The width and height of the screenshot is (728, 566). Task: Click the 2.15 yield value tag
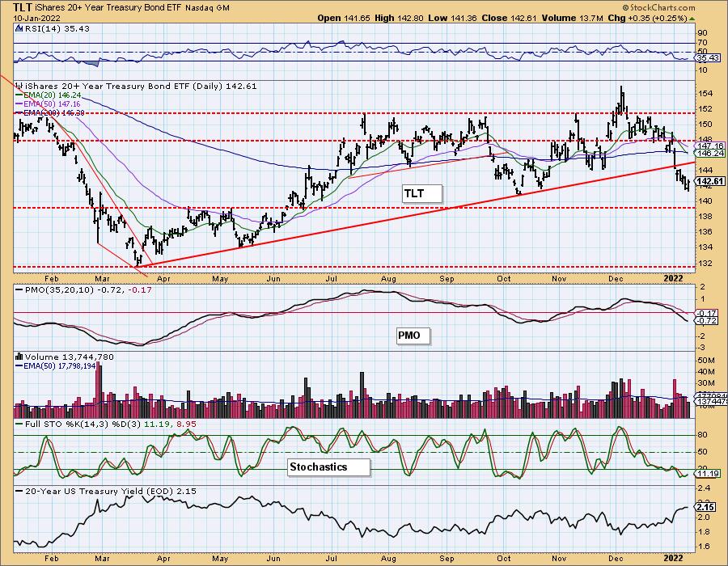pos(706,506)
